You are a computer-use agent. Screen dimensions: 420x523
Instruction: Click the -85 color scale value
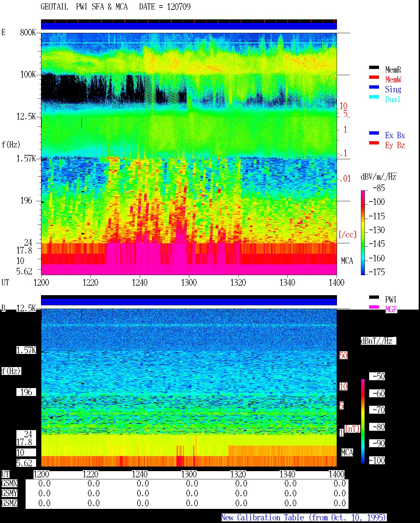tap(379, 188)
